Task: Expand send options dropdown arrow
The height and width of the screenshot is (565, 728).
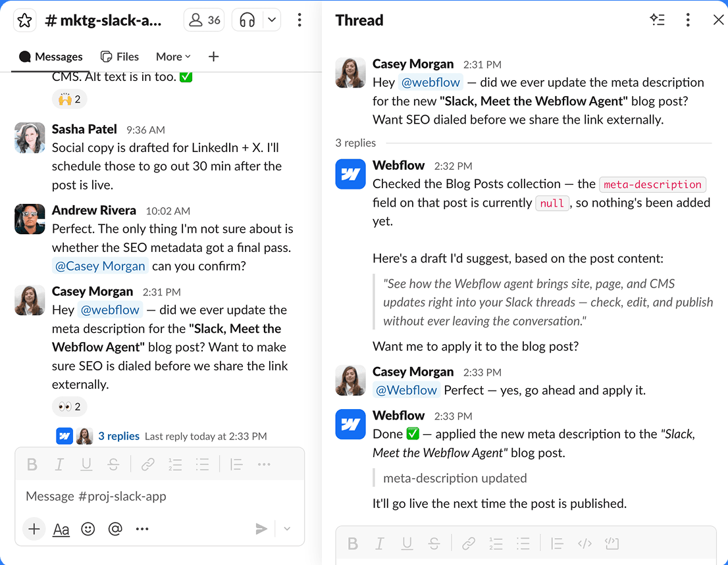Action: [x=288, y=529]
